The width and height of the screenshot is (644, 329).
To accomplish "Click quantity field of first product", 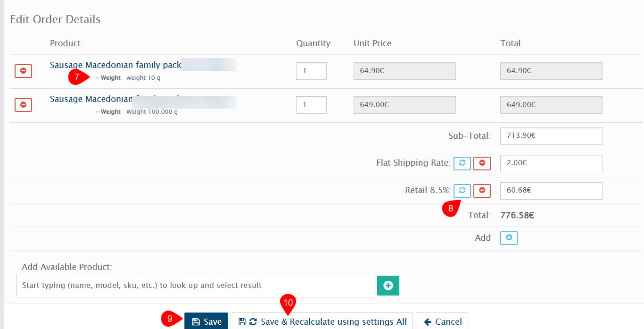I will 311,71.
